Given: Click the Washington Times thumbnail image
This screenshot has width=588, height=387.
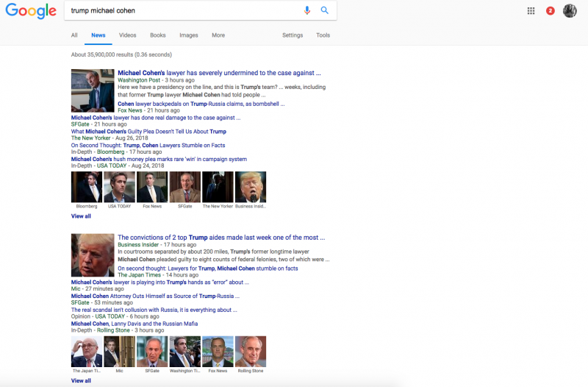Looking at the screenshot, I should [x=185, y=352].
